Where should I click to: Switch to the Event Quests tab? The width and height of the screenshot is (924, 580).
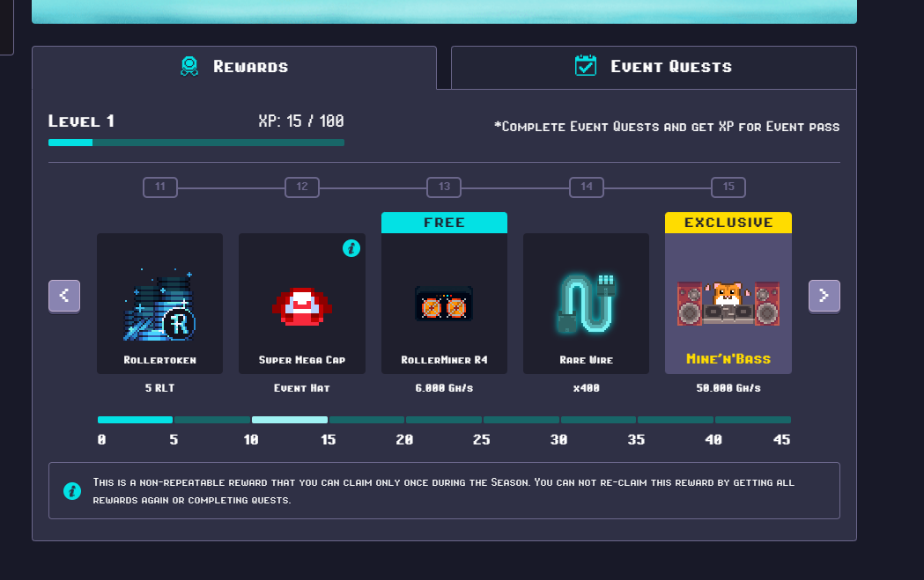(654, 67)
